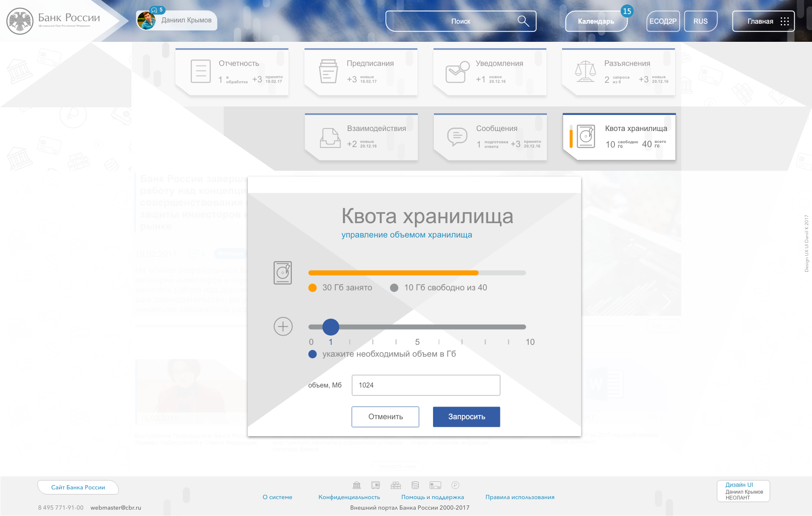The width and height of the screenshot is (812, 516).
Task: Open the Помощь и поддержка link
Action: click(433, 497)
